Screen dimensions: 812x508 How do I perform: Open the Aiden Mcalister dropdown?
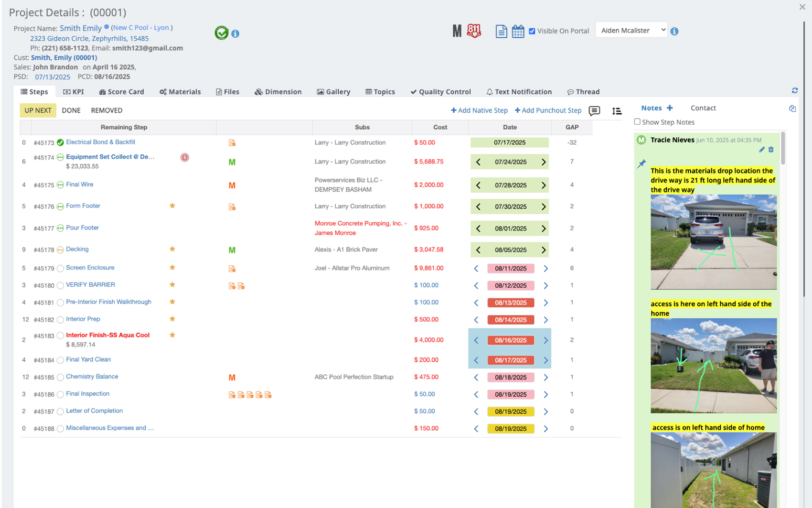click(x=631, y=31)
